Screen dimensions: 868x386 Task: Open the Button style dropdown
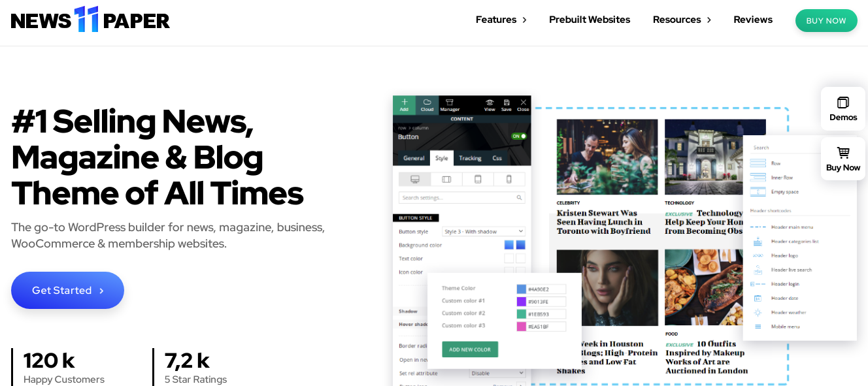click(484, 231)
